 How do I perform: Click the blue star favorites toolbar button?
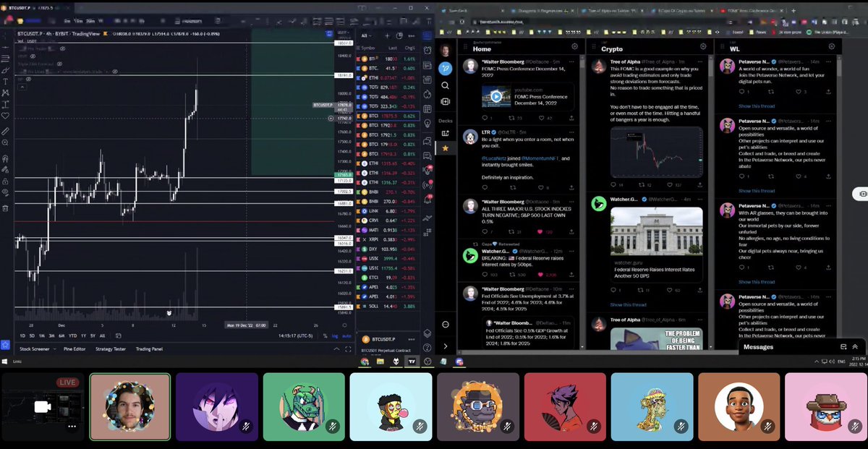point(5,346)
